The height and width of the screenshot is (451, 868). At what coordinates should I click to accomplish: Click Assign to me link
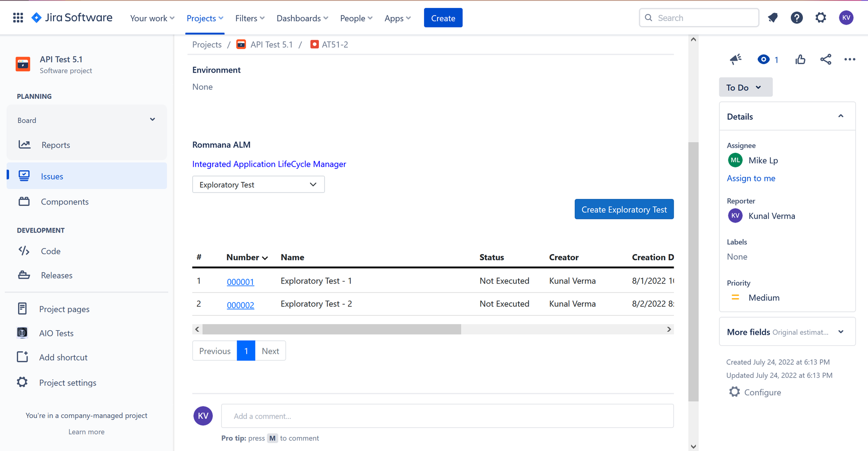751,178
